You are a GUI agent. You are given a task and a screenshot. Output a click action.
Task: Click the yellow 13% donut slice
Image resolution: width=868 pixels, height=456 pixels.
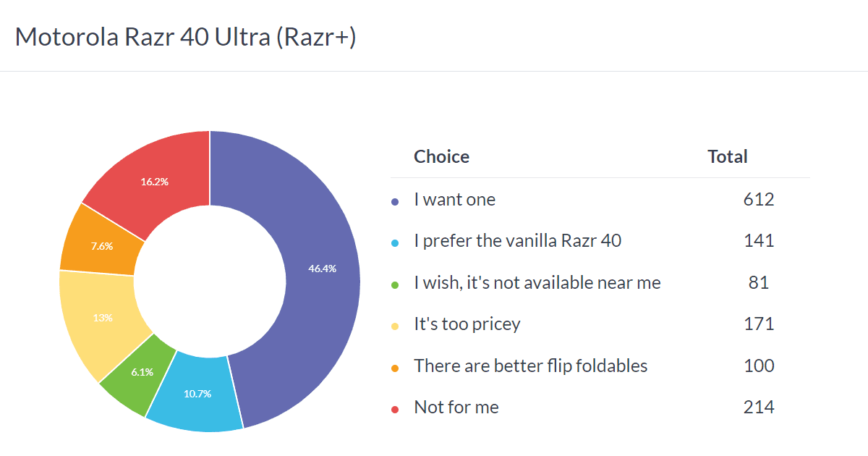(x=101, y=317)
